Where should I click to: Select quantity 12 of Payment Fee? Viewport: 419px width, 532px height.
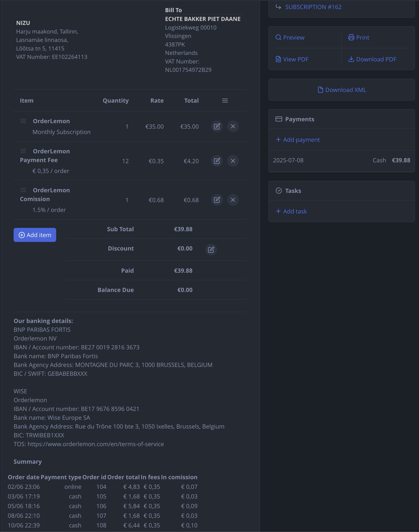click(x=125, y=161)
